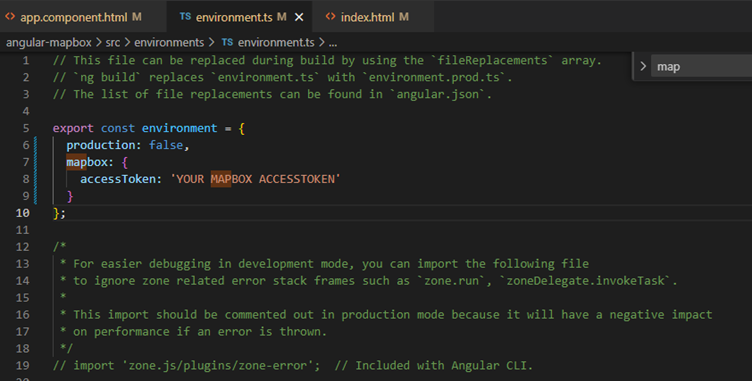The height and width of the screenshot is (381, 752).
Task: Click 'angular.json' in line 3 comment
Action: pyautogui.click(x=437, y=94)
